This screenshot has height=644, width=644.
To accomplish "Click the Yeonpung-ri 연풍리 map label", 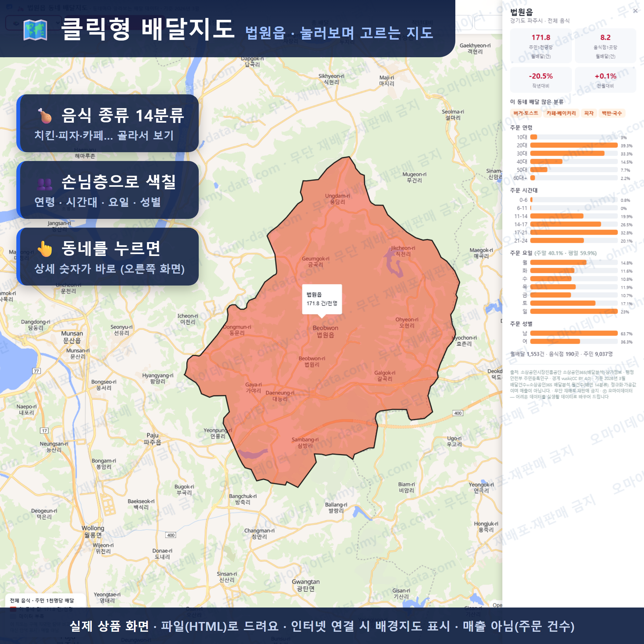I will 218,433.
